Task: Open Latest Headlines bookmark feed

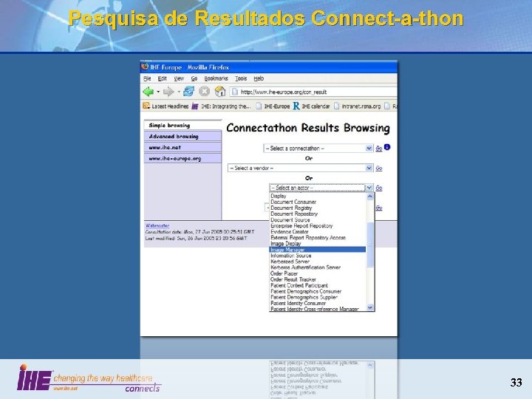Action: 166,106
